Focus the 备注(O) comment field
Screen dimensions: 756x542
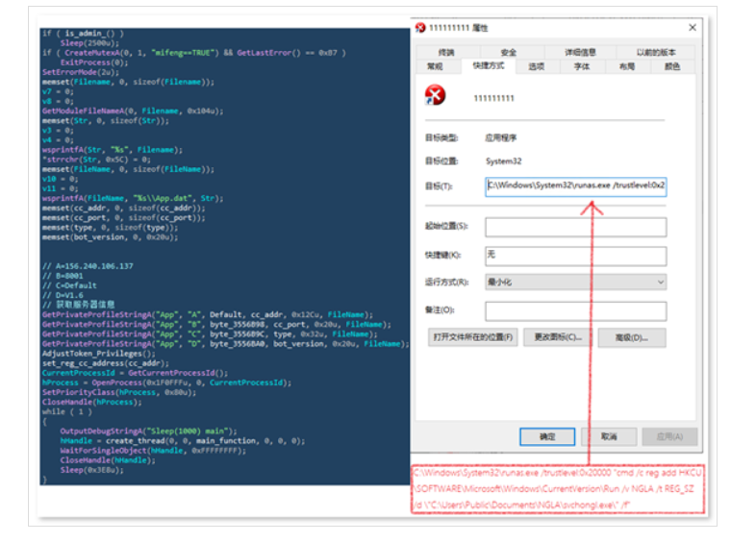pos(576,311)
